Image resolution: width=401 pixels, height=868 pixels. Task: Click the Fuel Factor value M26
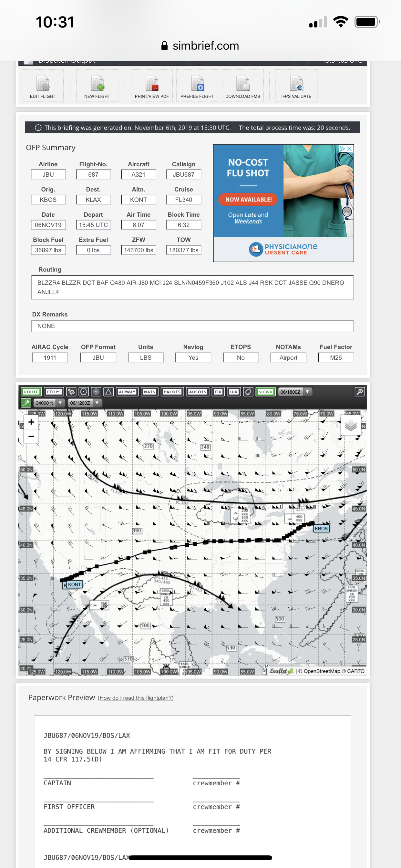336,357
